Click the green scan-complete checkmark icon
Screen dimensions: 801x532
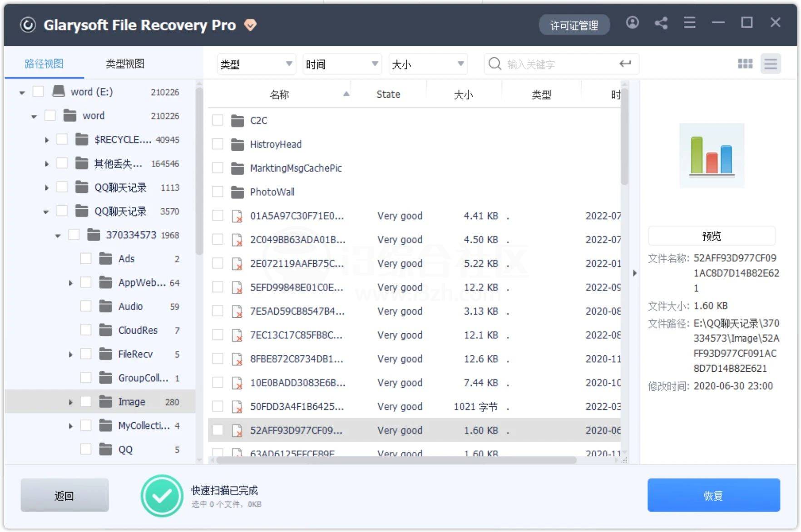(162, 496)
